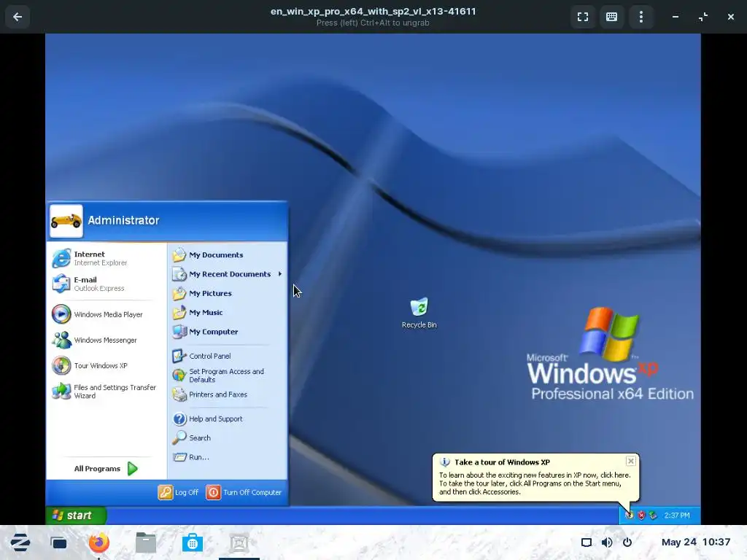Open volume control in host tray
Image resolution: width=747 pixels, height=560 pixels.
(607, 542)
